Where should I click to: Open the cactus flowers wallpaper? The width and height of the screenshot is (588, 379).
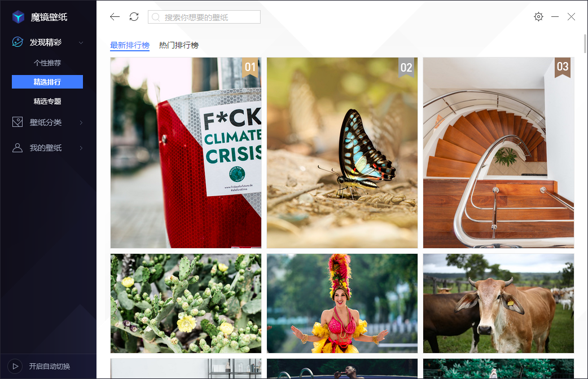pos(186,303)
